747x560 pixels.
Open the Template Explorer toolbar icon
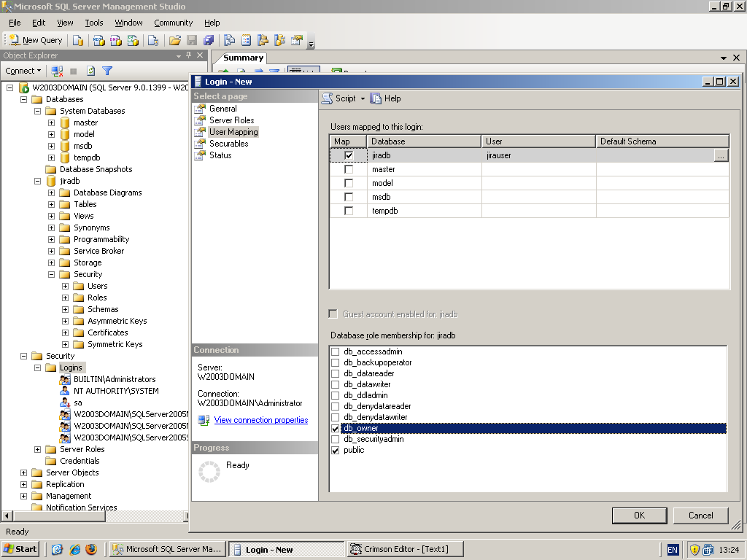(x=279, y=41)
